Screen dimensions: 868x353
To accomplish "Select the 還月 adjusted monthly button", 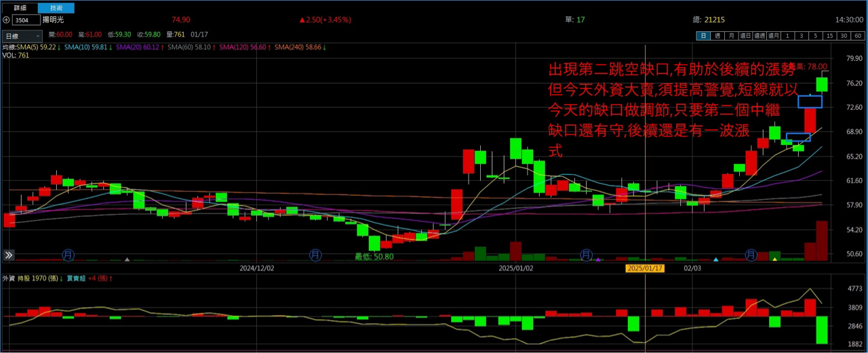I will pos(772,35).
